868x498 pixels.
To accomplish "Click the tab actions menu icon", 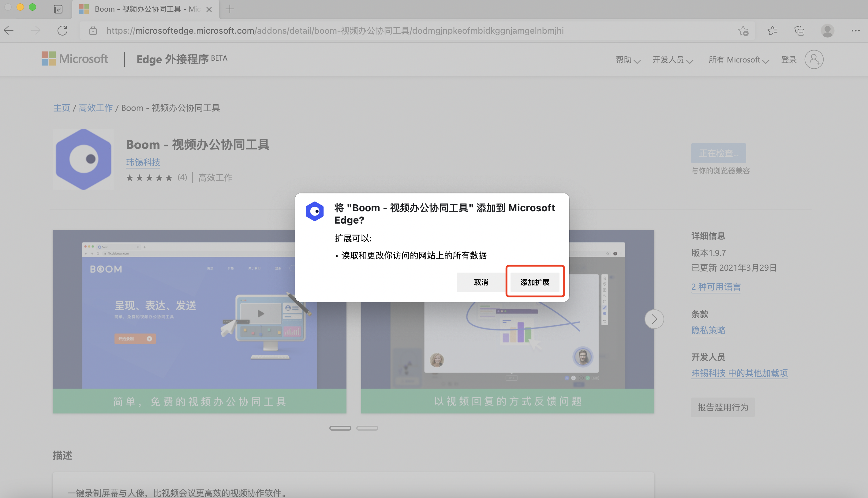I will tap(58, 9).
